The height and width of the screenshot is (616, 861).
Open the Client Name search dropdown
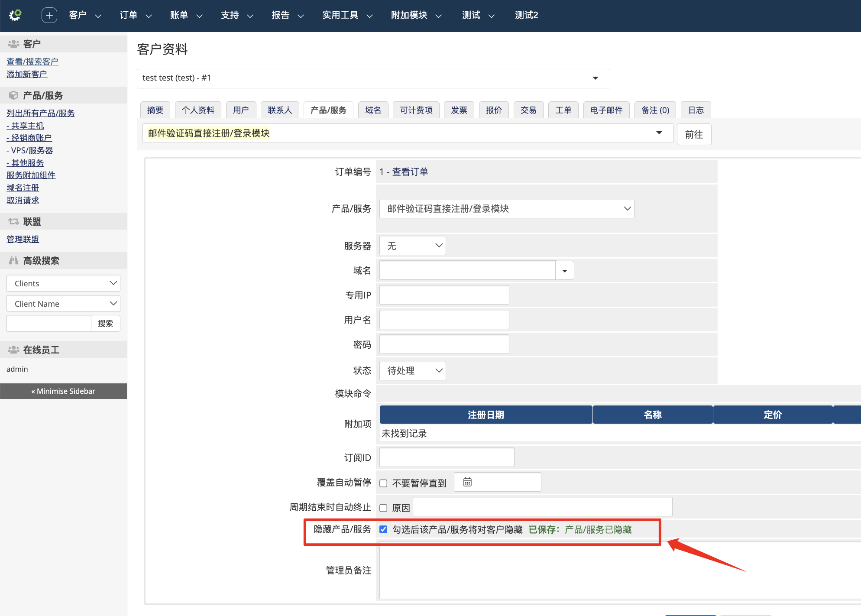63,304
